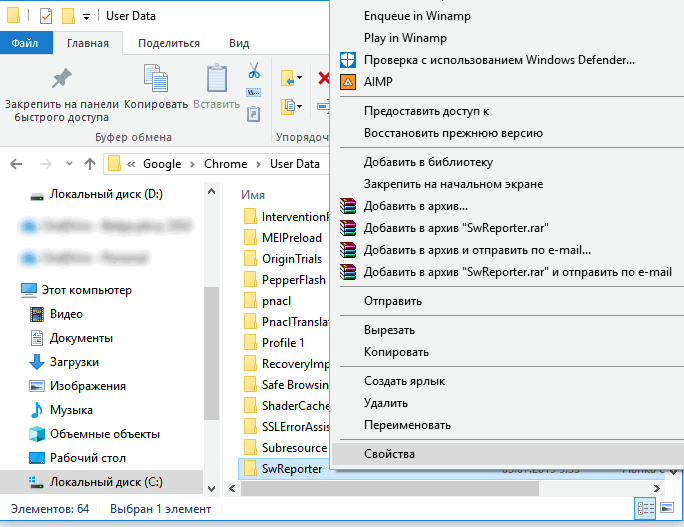Viewport: 684px width, 527px height.
Task: Switch to the Вид ribbon tab
Action: coord(239,43)
